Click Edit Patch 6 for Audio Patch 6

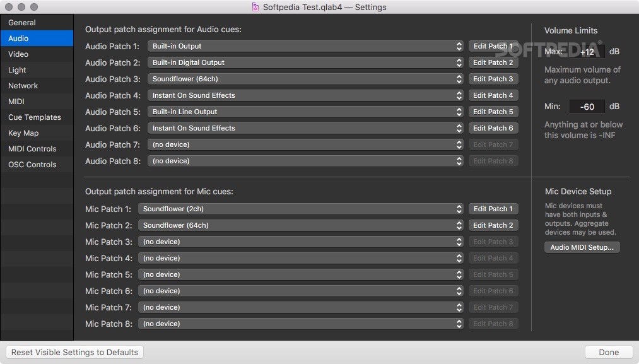point(493,128)
